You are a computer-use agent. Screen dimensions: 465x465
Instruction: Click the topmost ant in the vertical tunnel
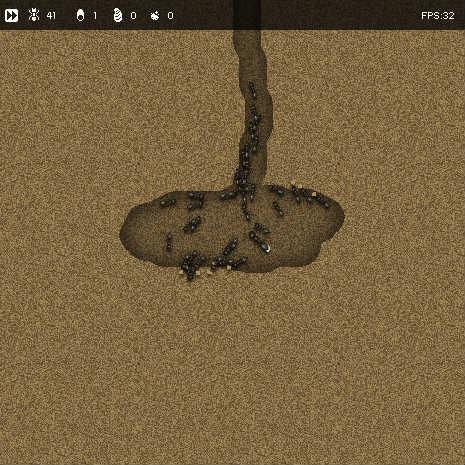click(252, 89)
